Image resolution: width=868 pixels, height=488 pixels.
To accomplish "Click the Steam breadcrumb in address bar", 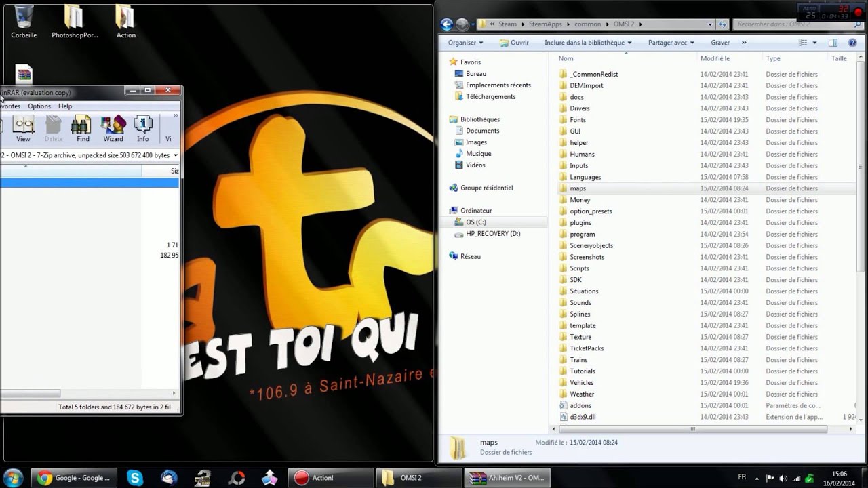I will point(507,24).
